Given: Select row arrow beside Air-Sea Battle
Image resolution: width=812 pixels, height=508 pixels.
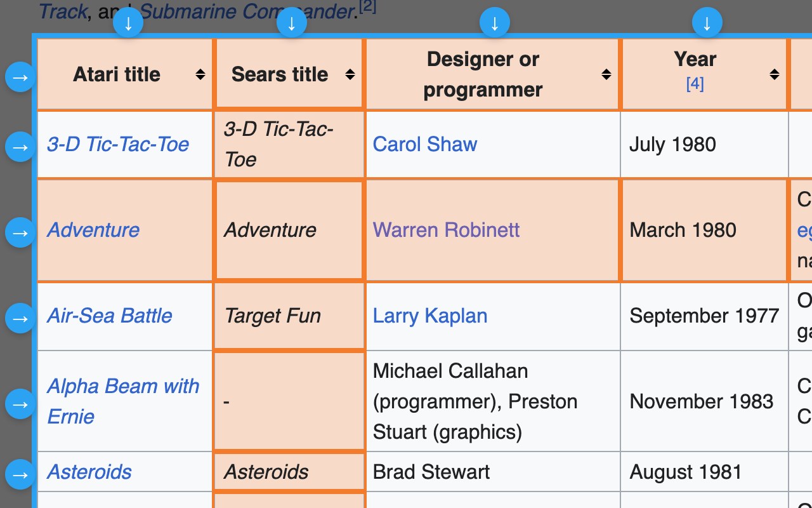Looking at the screenshot, I should tap(20, 319).
